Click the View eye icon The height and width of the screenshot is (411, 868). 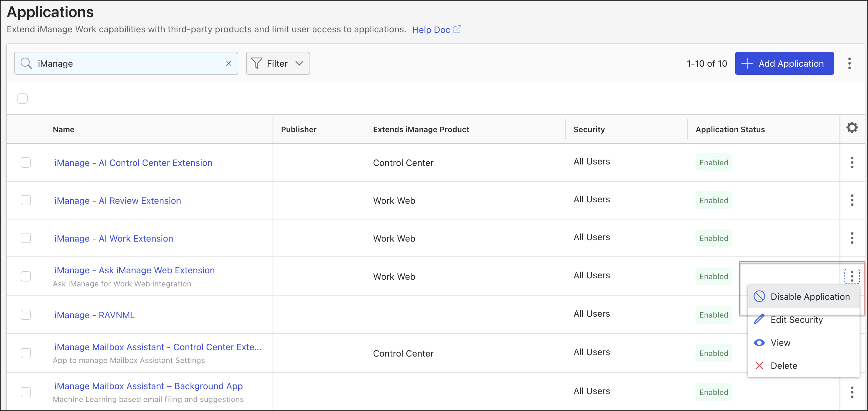click(760, 342)
